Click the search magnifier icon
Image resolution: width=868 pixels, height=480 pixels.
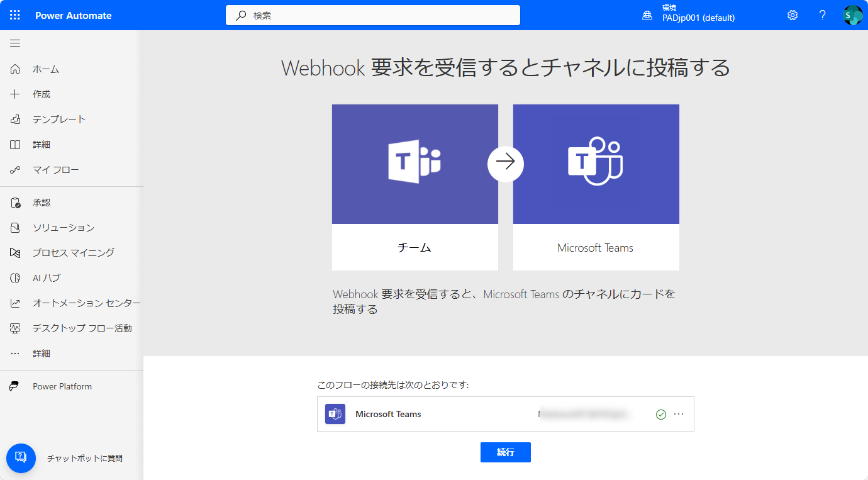click(x=241, y=15)
